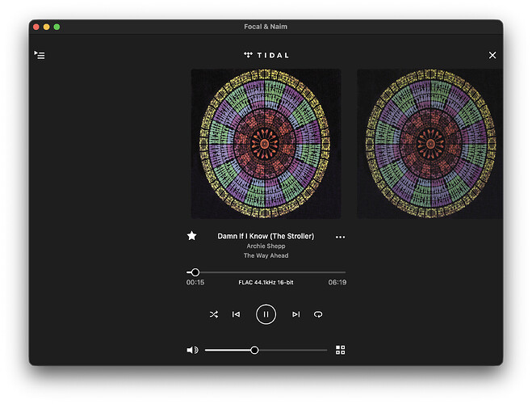Click the FLAC 44.1kHz 16-bit label
Image resolution: width=532 pixels, height=404 pixels.
click(266, 282)
